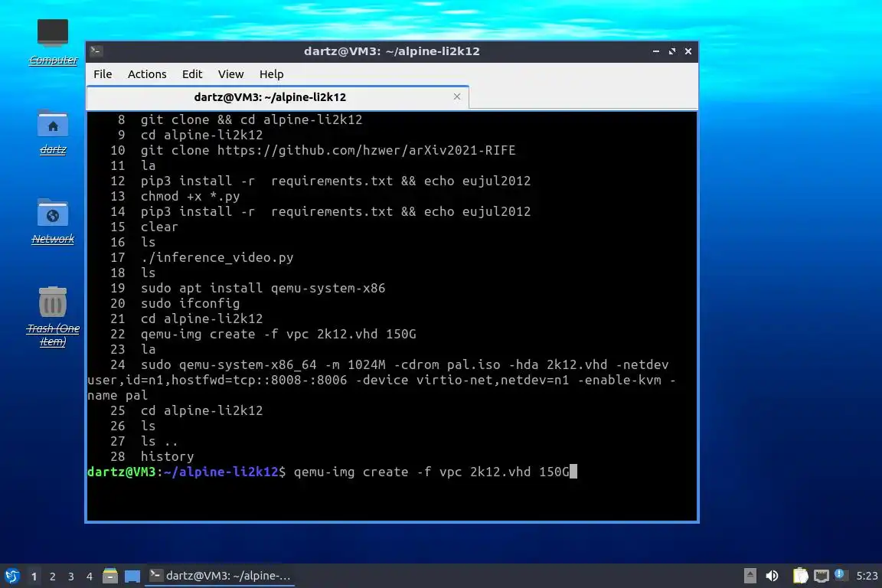Image resolution: width=882 pixels, height=588 pixels.
Task: Click the update notifier tray icon
Action: pyautogui.click(x=839, y=574)
